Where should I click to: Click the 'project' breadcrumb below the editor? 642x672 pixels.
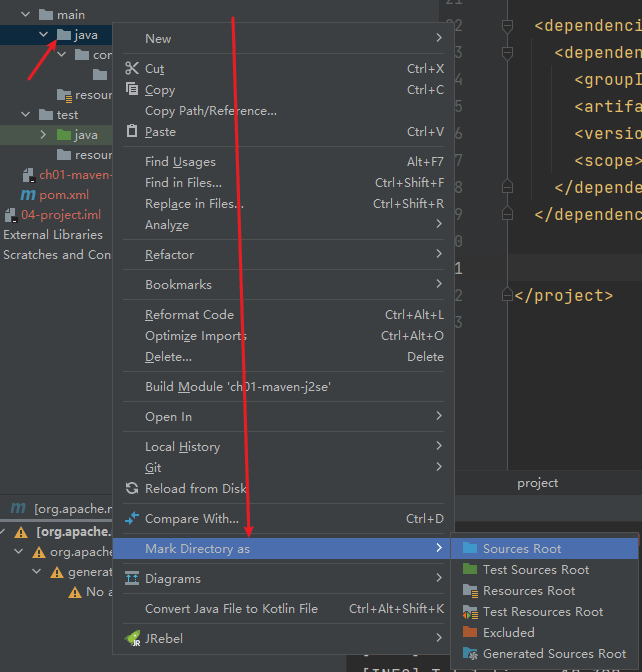(x=537, y=483)
